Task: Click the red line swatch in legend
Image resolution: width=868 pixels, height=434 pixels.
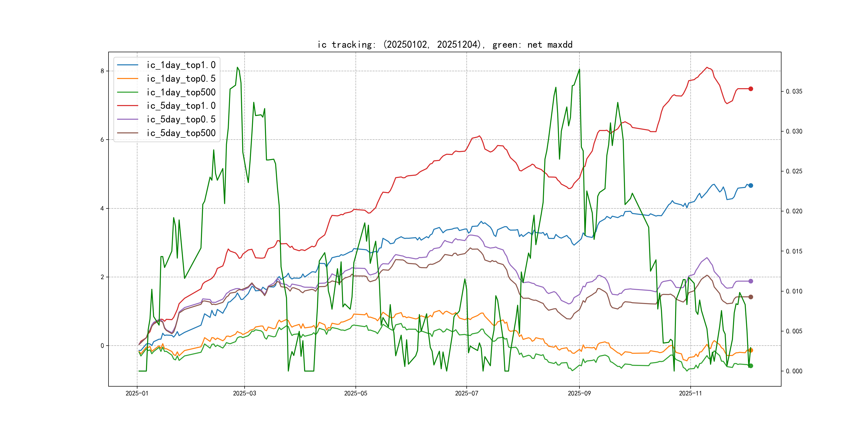Action: point(128,106)
